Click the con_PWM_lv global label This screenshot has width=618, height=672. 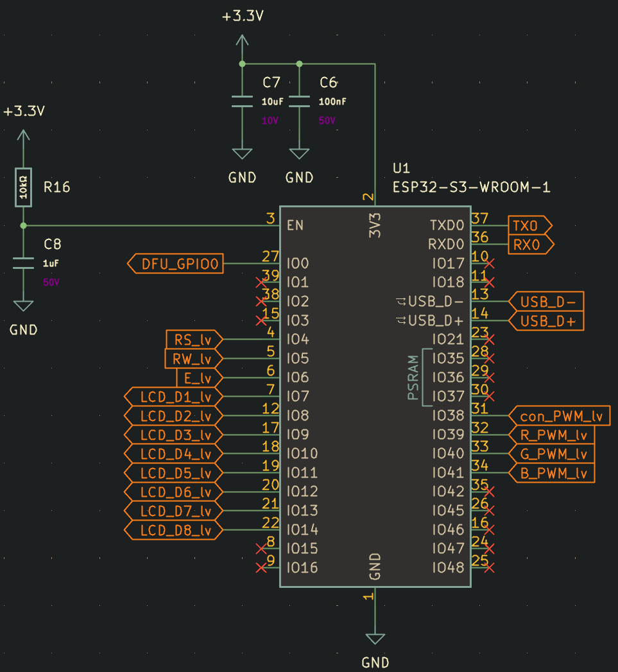click(559, 416)
